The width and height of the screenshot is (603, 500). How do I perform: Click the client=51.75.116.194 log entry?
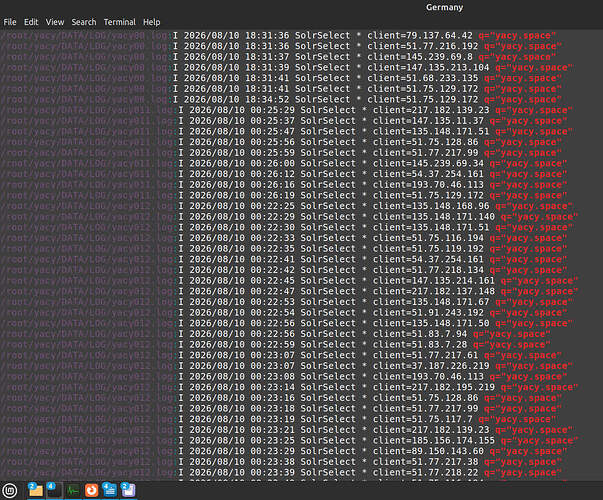pos(428,238)
